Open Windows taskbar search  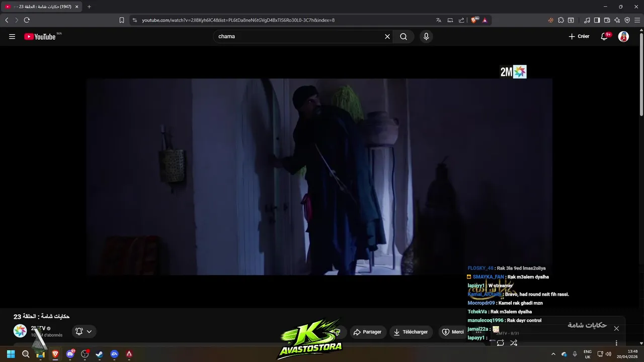pyautogui.click(x=26, y=354)
